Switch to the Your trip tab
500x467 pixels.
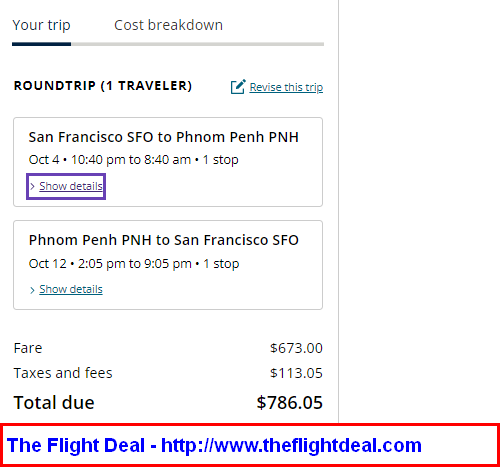pos(41,25)
